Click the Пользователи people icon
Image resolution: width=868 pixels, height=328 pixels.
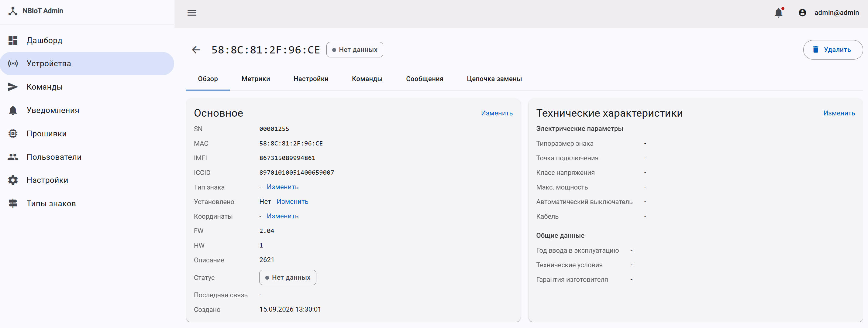pyautogui.click(x=13, y=157)
